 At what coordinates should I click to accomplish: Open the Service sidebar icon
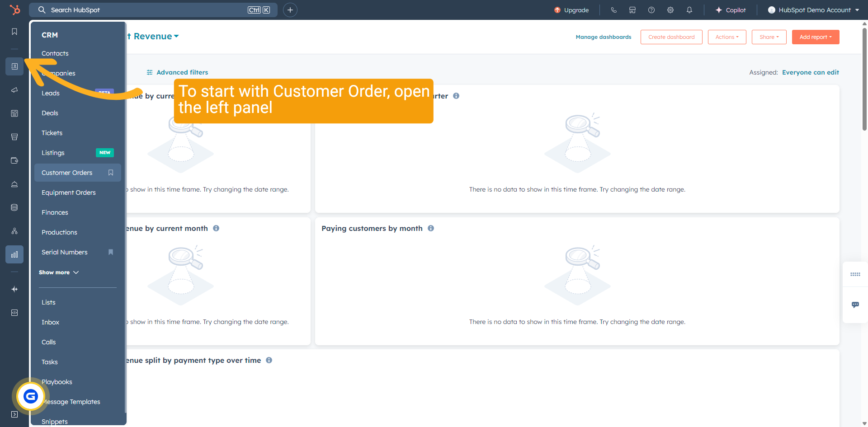[x=14, y=184]
